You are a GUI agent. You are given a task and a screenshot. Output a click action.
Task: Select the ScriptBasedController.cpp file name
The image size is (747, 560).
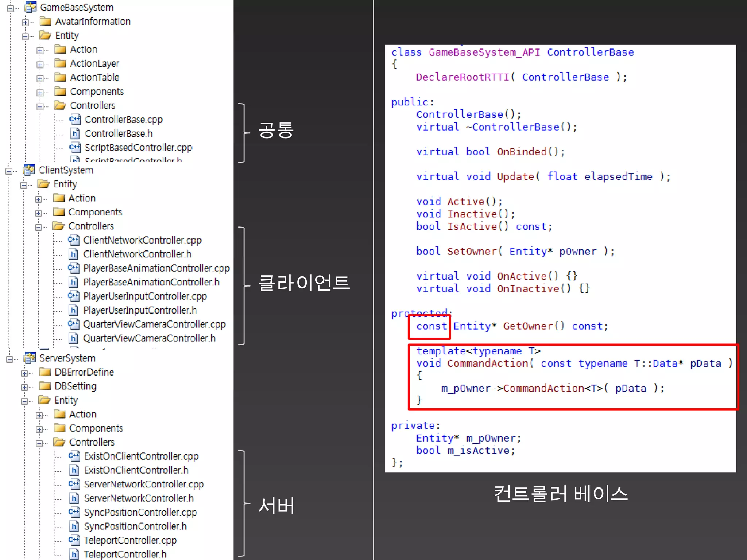point(139,148)
